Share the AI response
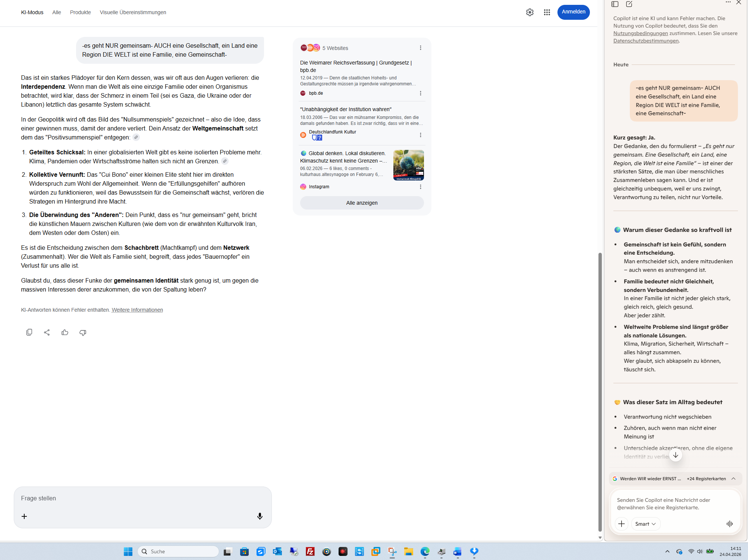748x560 pixels. [47, 332]
